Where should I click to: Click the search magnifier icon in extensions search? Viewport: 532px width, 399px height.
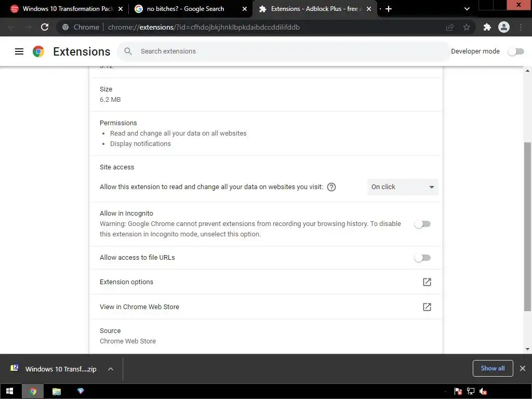(128, 51)
